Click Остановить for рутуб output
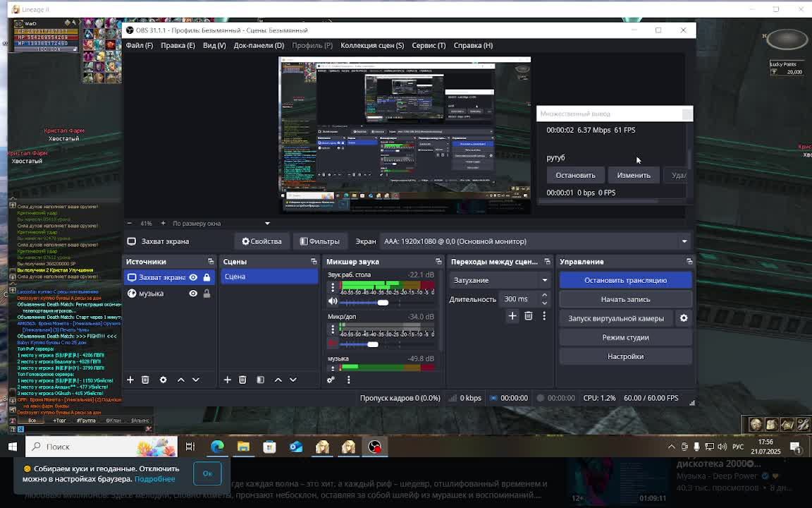This screenshot has width=812, height=508. click(x=575, y=175)
